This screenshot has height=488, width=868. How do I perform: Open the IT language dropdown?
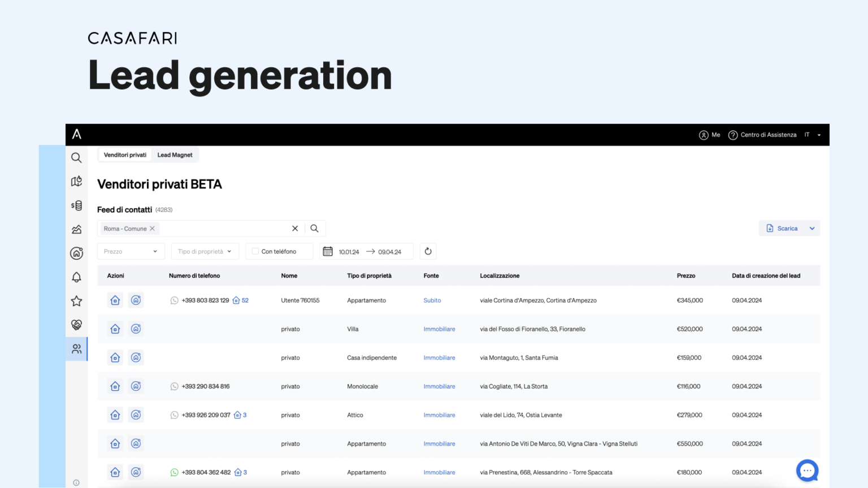pos(813,135)
